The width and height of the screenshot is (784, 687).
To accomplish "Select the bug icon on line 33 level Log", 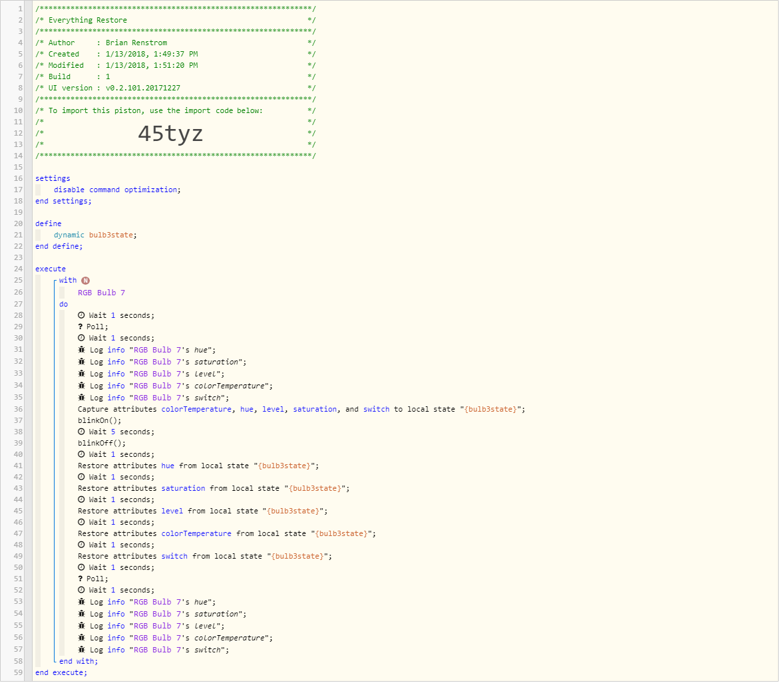I will [x=81, y=374].
